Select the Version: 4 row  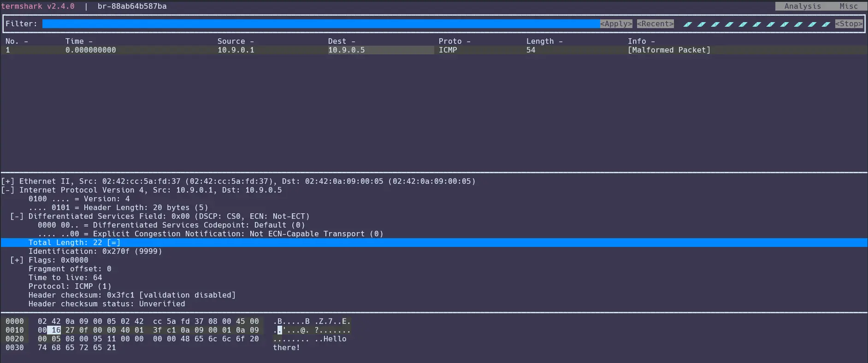(x=79, y=199)
